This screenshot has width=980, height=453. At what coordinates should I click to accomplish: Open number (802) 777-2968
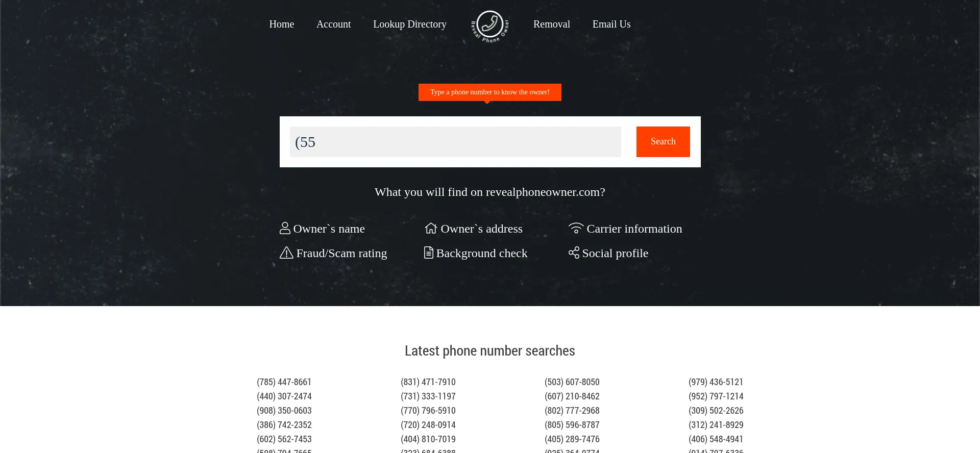572,411
